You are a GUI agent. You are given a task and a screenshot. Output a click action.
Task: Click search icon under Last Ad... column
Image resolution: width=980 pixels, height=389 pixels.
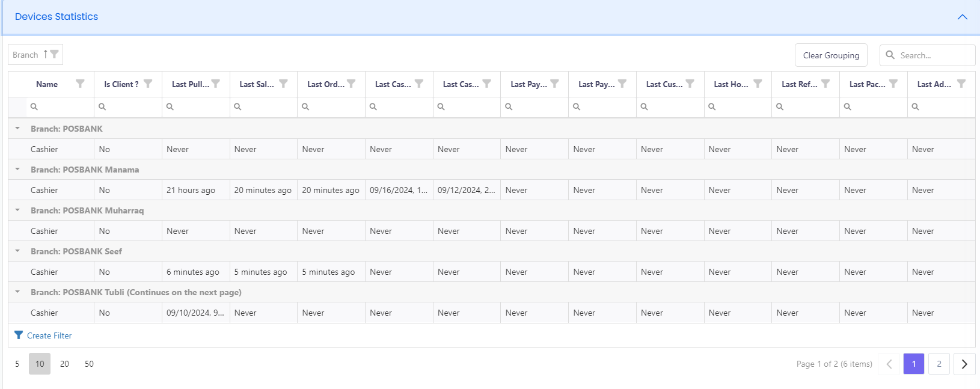(x=915, y=106)
